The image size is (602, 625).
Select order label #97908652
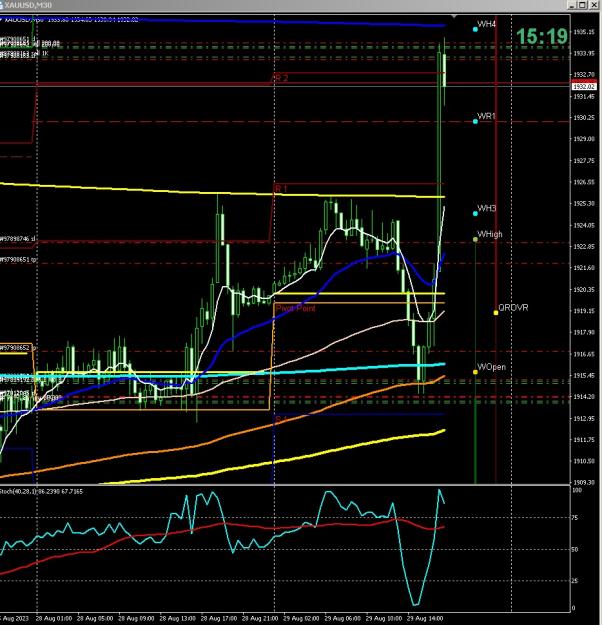[16, 348]
